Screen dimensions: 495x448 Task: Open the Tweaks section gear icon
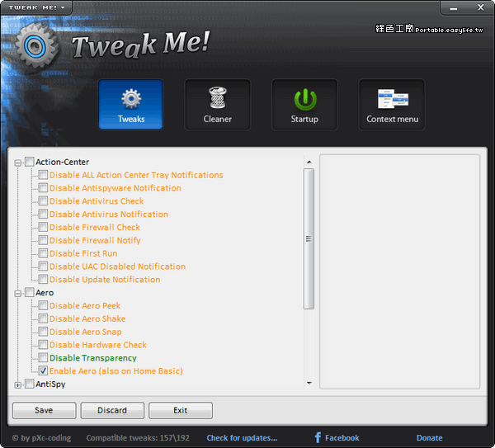point(131,99)
